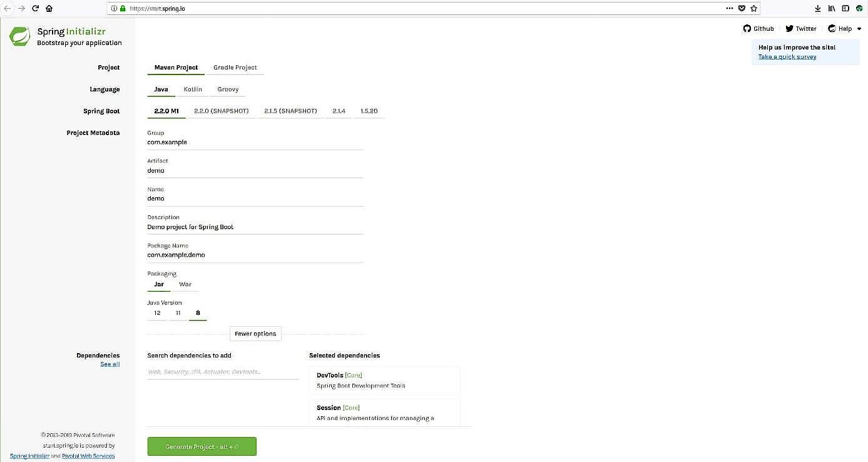Open the Take a quick survey link
868x462 pixels.
click(x=787, y=57)
